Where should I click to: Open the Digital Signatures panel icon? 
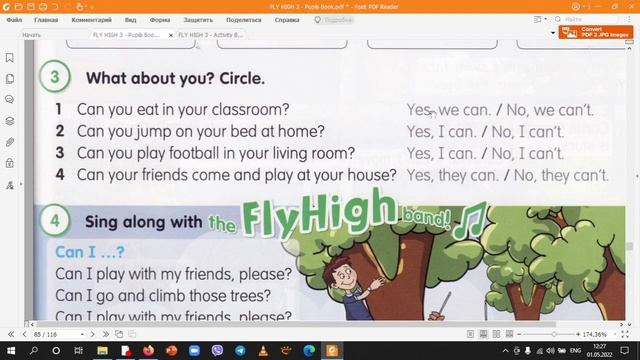pyautogui.click(x=10, y=185)
